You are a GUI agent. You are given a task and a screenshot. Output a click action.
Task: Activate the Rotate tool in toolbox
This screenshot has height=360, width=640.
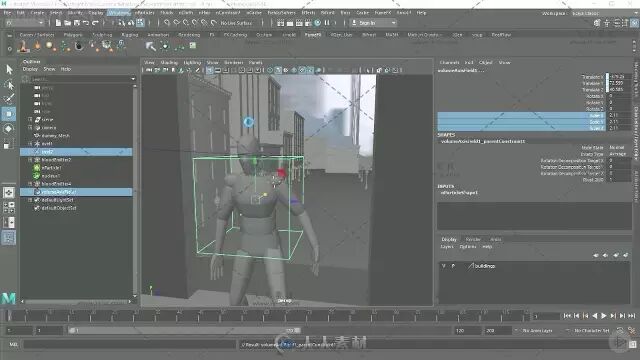pos(9,129)
